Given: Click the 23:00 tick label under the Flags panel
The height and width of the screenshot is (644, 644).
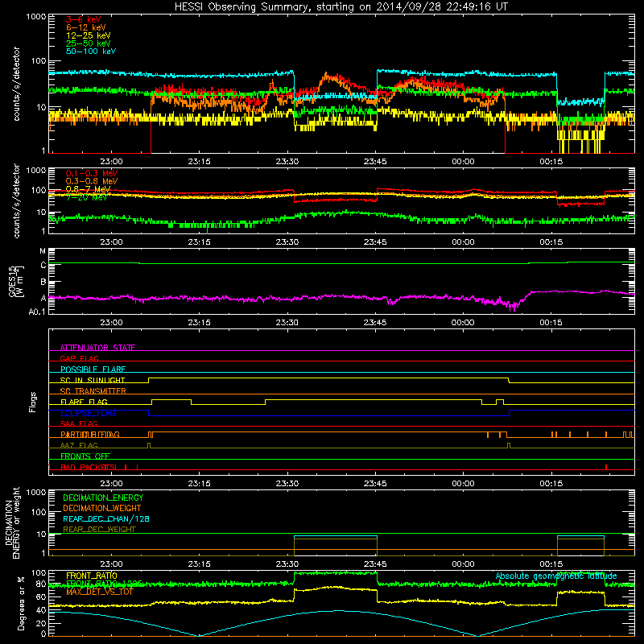Looking at the screenshot, I should 111,484.
